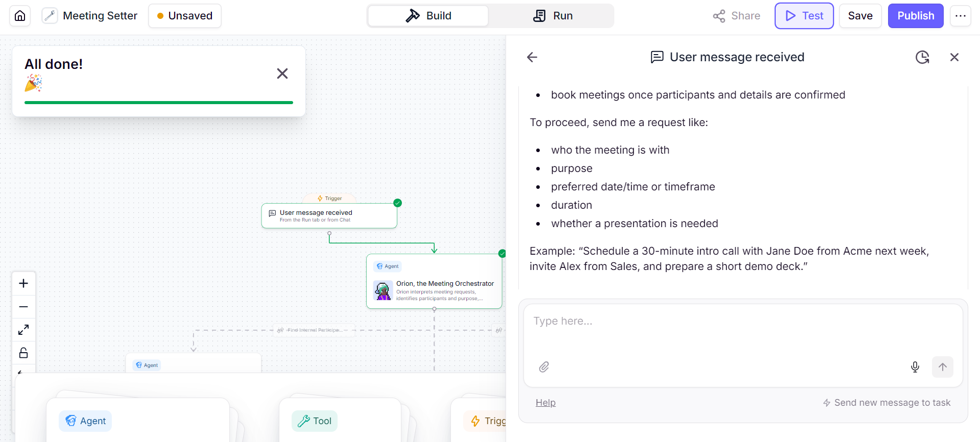980x442 pixels.
Task: Click the Type here message field
Action: [743, 329]
